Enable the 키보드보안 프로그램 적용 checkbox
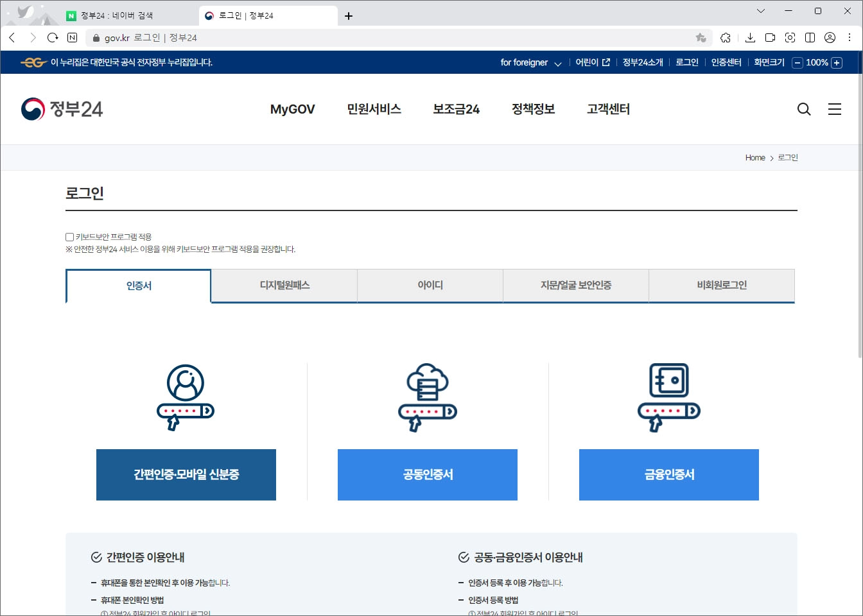 coord(69,236)
